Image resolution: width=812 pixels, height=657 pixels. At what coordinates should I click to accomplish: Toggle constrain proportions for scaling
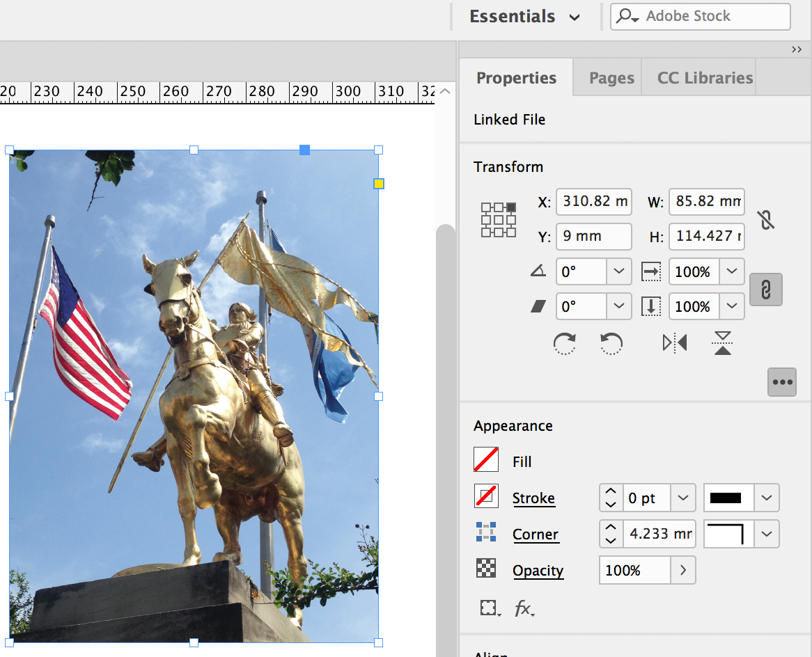(x=766, y=290)
